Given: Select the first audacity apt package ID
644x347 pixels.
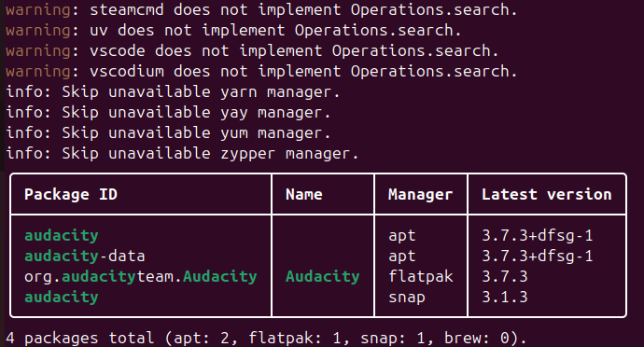Looking at the screenshot, I should coord(62,236).
